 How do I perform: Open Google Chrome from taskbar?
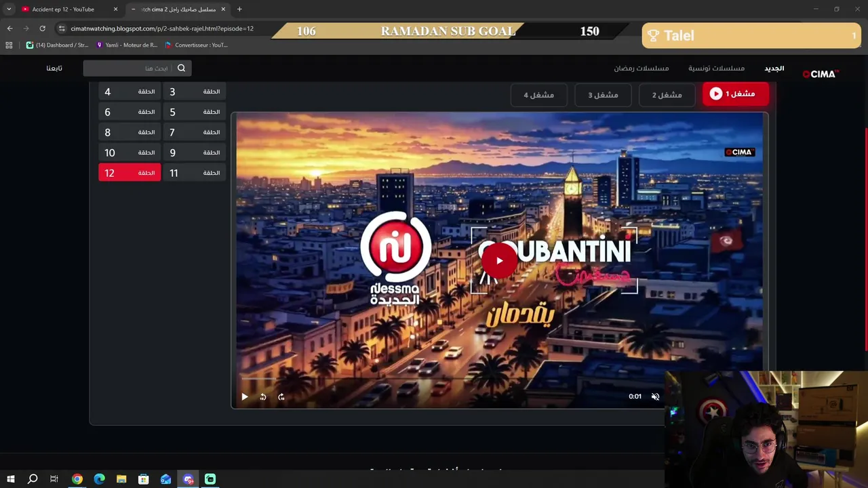pyautogui.click(x=77, y=479)
